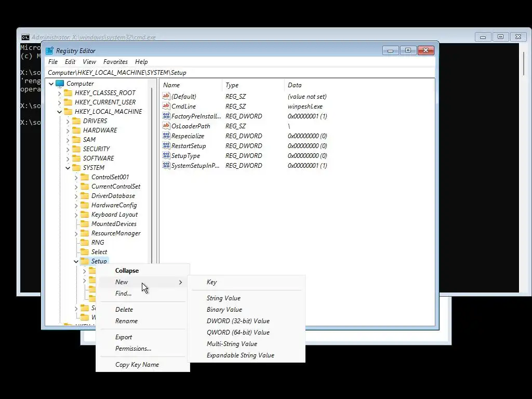Image resolution: width=532 pixels, height=399 pixels.
Task: Choose Export in the context menu
Action: (x=142, y=337)
